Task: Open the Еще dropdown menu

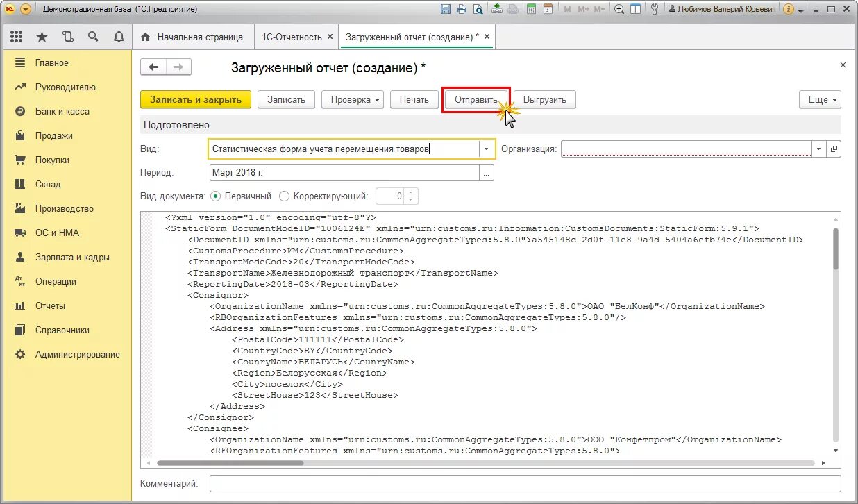Action: [820, 99]
